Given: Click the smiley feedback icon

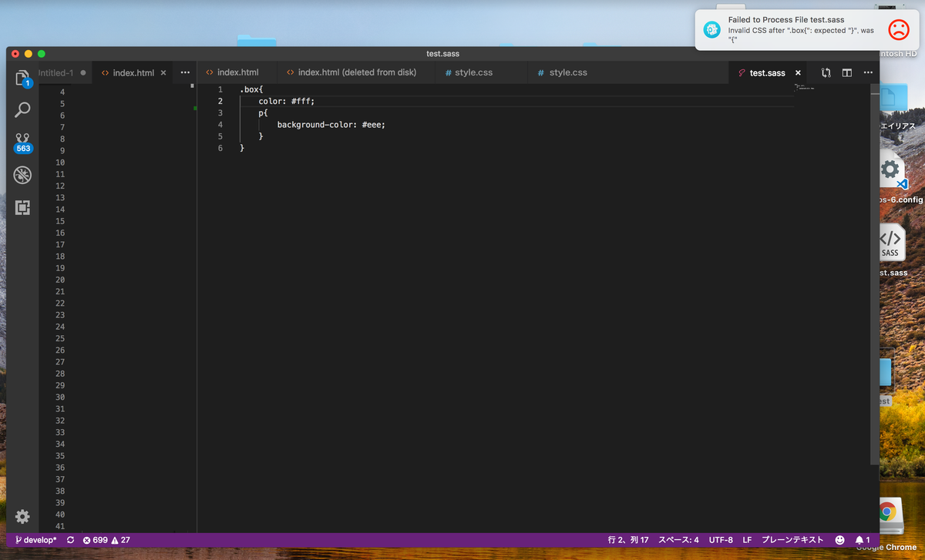Looking at the screenshot, I should (x=839, y=540).
